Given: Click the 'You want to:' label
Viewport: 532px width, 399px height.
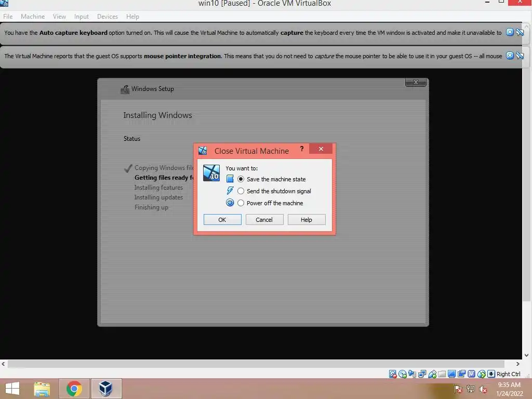Looking at the screenshot, I should tap(242, 168).
